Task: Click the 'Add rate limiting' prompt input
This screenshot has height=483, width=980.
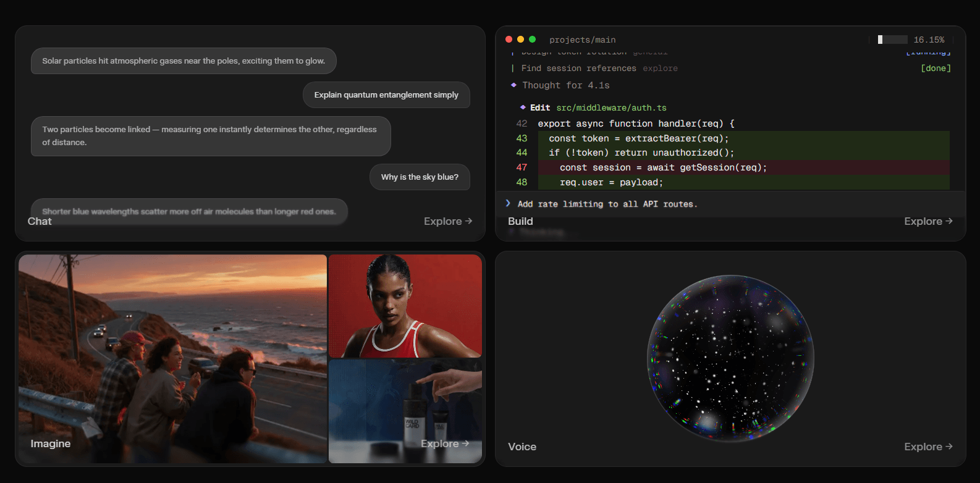Action: pyautogui.click(x=730, y=204)
